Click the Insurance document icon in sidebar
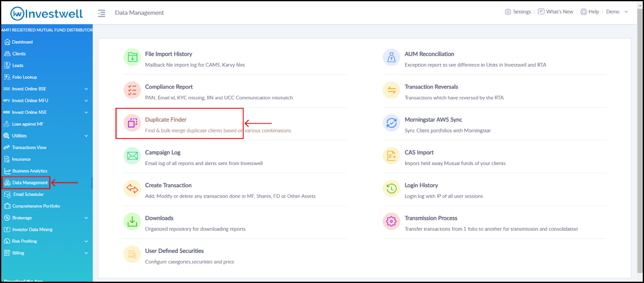The height and width of the screenshot is (283, 644). [x=7, y=159]
